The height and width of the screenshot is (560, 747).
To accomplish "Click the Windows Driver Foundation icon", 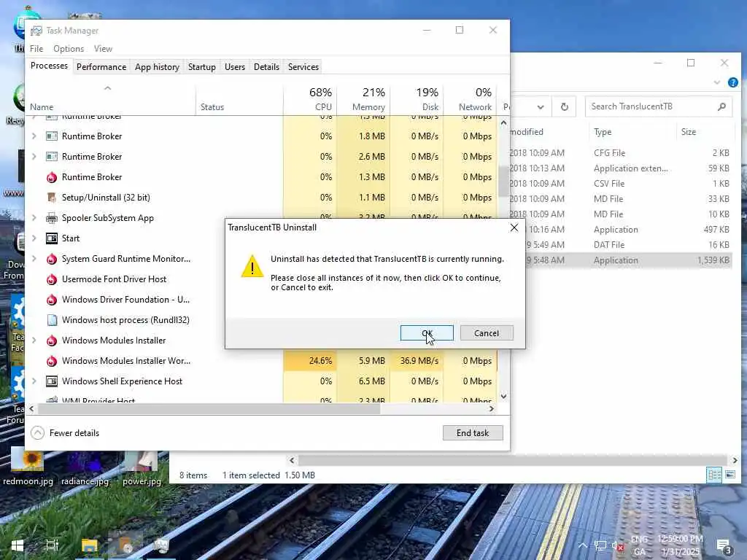I will (x=52, y=300).
